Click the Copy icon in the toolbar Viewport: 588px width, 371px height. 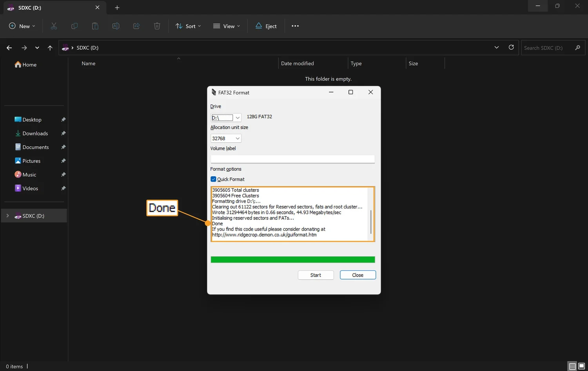point(74,26)
